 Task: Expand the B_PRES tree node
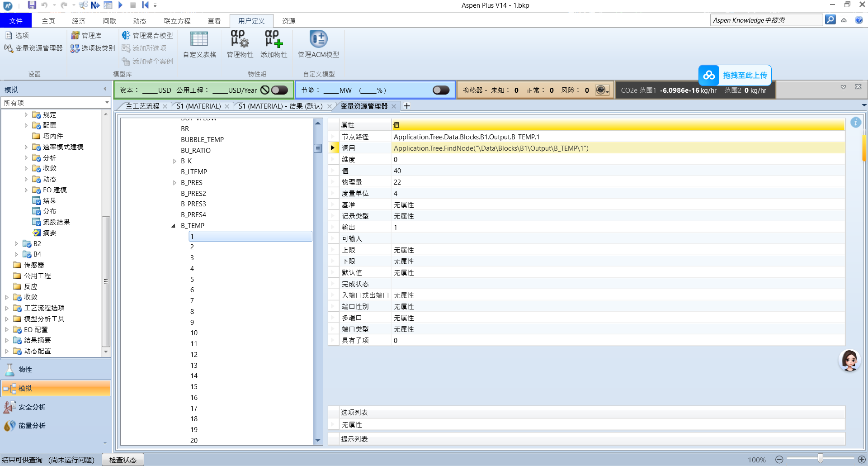coord(175,183)
